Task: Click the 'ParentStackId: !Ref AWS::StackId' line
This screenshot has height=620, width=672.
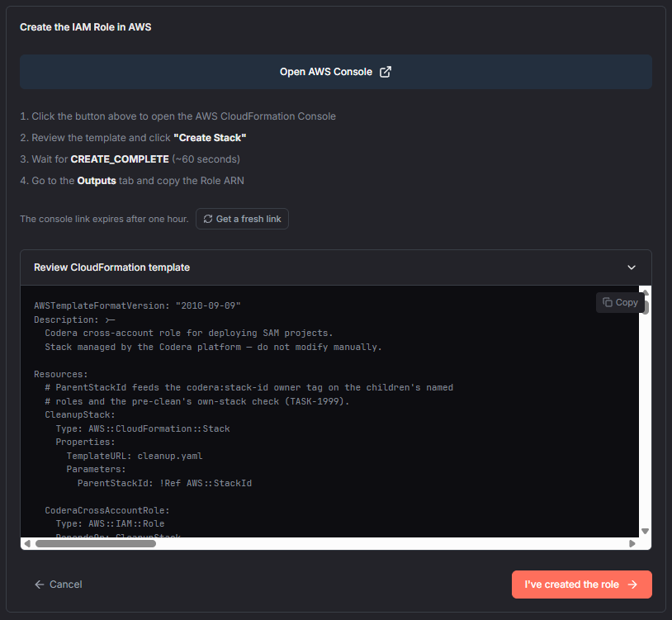Action: (164, 483)
